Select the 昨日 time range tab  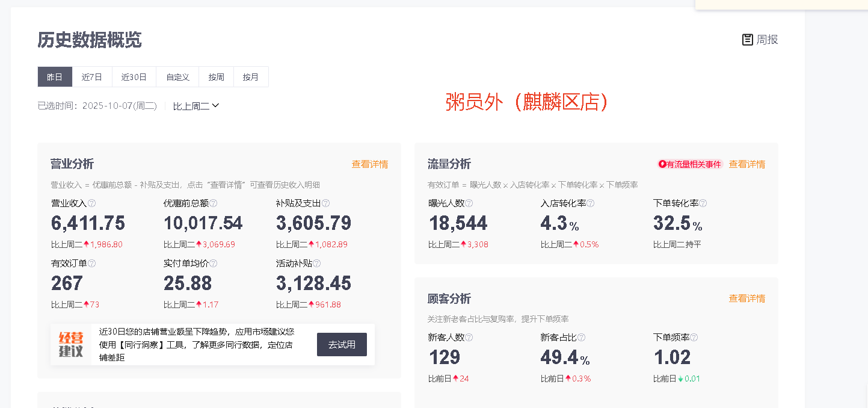[x=55, y=77]
